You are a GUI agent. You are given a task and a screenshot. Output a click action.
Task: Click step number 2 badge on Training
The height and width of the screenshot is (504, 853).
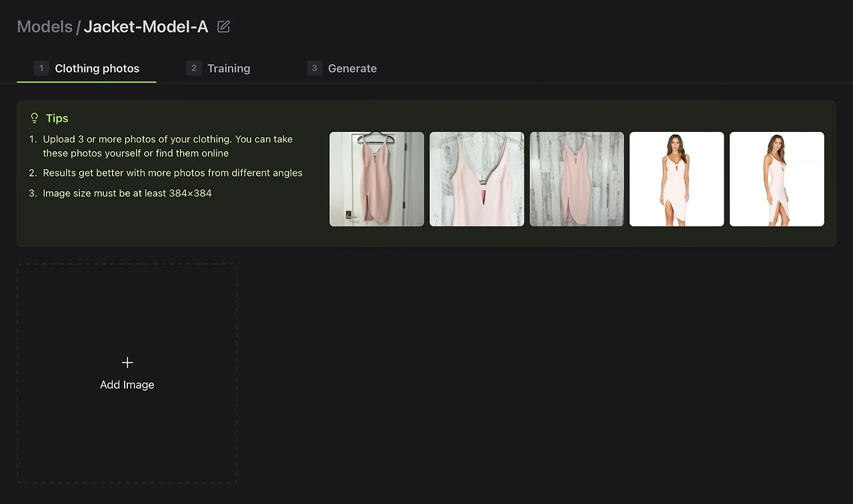point(194,68)
